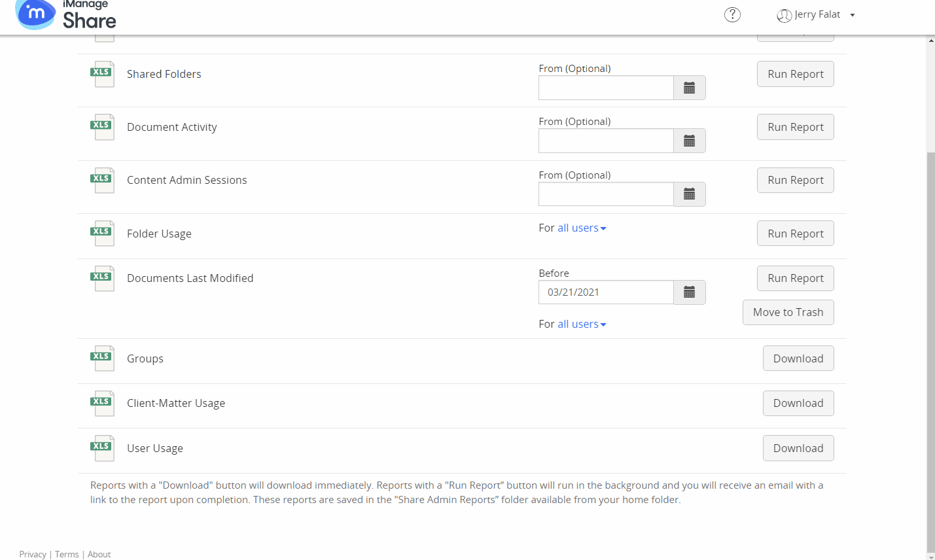The image size is (935, 560).
Task: Open calendar picker for Documents Last Modified
Action: pyautogui.click(x=690, y=292)
